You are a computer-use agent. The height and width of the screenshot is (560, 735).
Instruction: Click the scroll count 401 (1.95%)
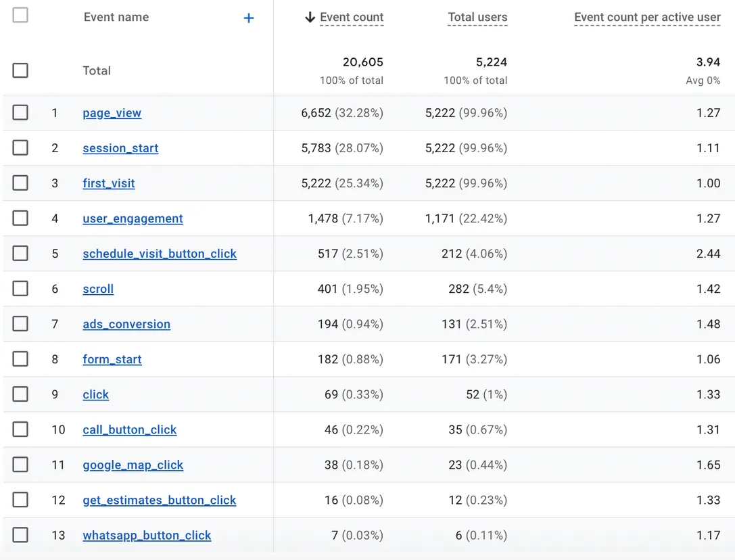coord(351,289)
